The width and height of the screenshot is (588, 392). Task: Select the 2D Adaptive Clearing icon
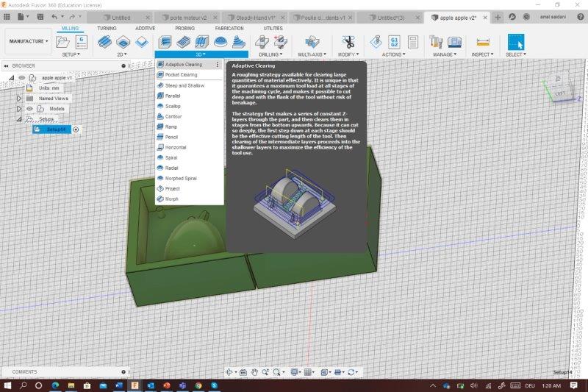point(104,42)
